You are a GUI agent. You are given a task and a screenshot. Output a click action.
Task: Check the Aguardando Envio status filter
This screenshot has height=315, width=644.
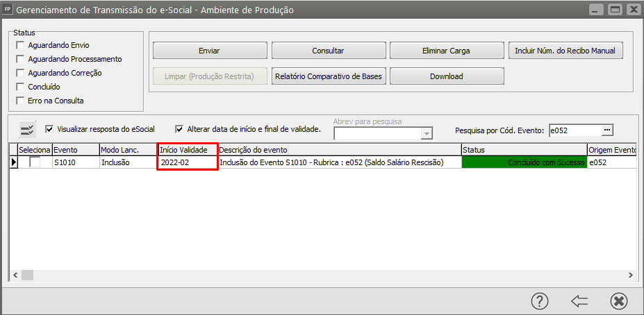point(19,45)
